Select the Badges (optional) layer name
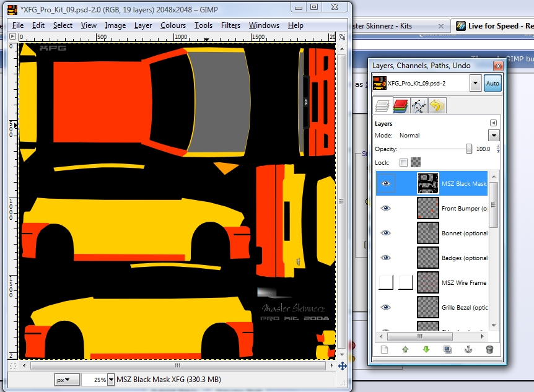This screenshot has width=534, height=392. point(465,258)
